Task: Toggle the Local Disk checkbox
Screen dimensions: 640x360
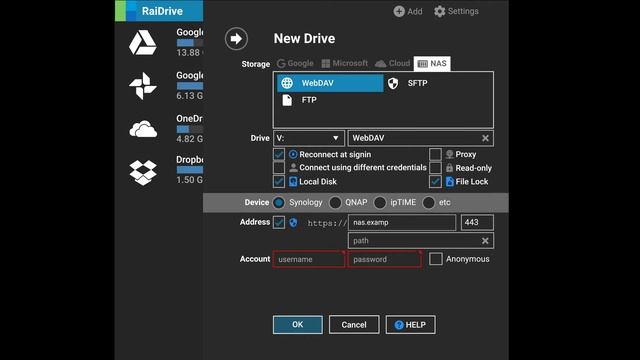Action: (x=279, y=182)
